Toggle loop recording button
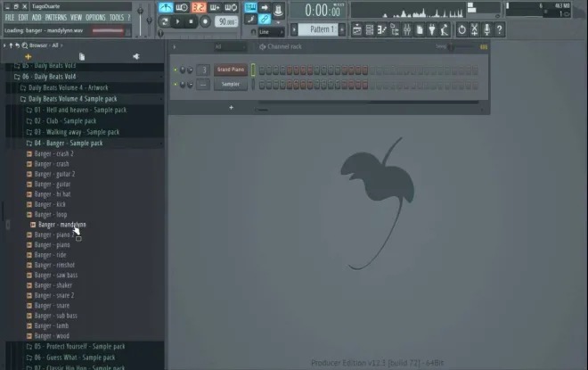The height and width of the screenshot is (370, 588). point(231,7)
